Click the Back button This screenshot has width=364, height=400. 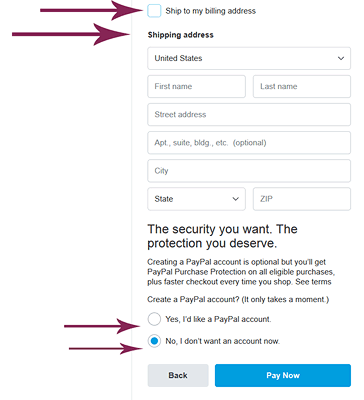178,375
